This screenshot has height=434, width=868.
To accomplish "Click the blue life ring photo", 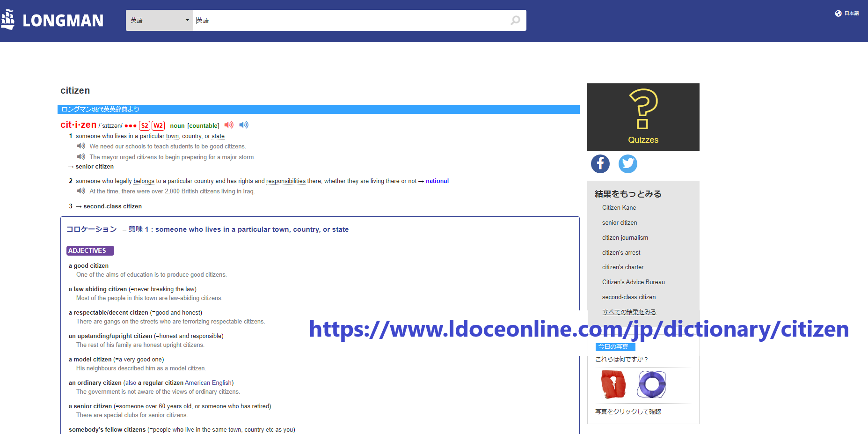I will (x=651, y=384).
